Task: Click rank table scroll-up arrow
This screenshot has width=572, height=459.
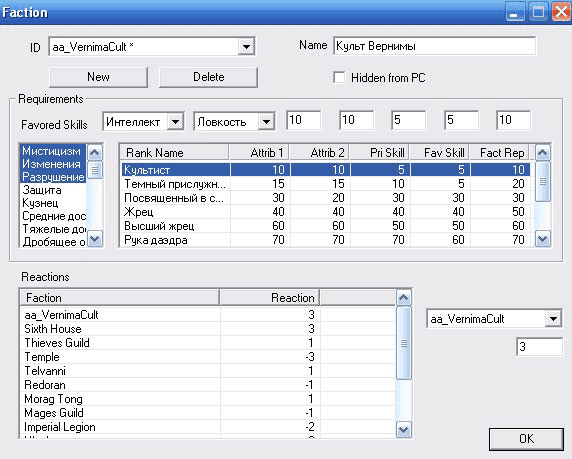Action: tap(542, 153)
